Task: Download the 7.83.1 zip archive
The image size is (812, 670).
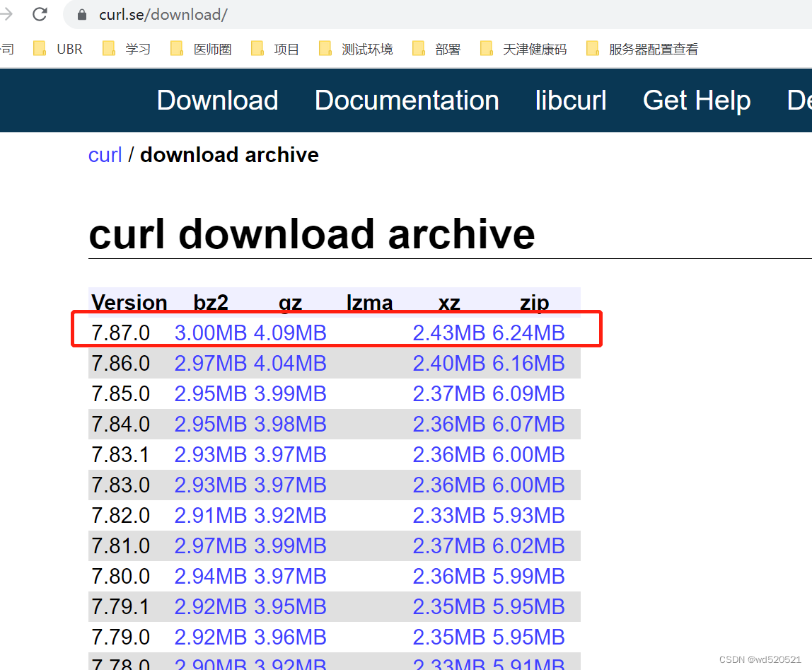Action: 528,454
